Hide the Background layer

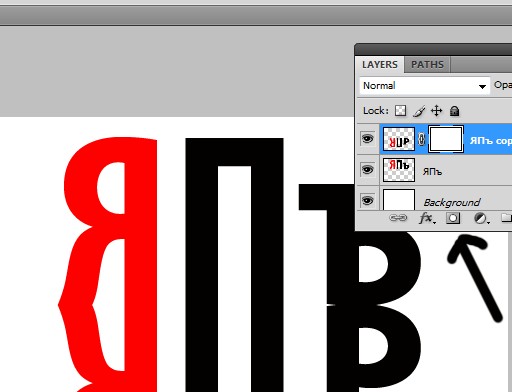click(x=367, y=200)
